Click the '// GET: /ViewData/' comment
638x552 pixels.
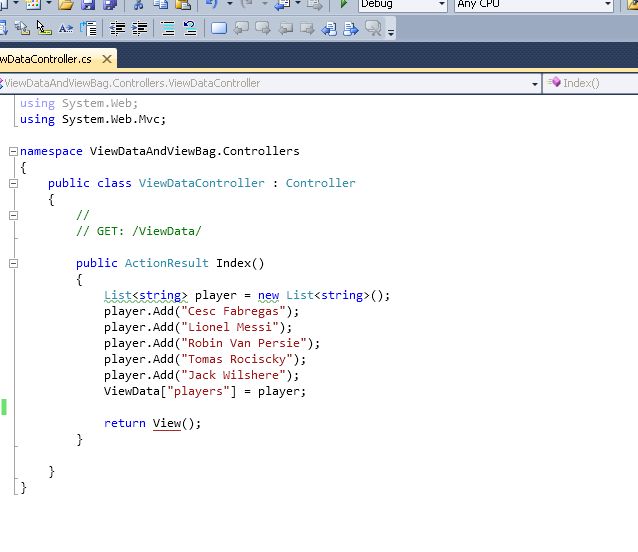pyautogui.click(x=139, y=231)
